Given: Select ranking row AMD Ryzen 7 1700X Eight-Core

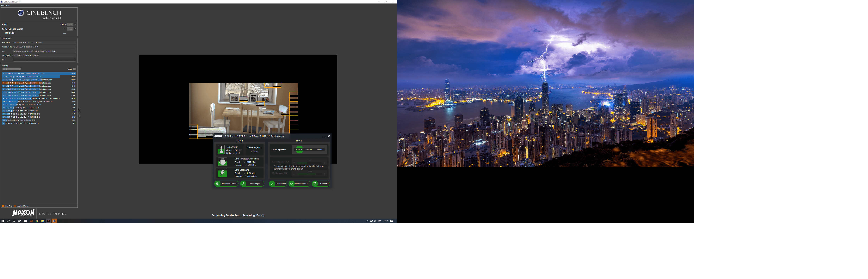Looking at the screenshot, I should 39,101.
